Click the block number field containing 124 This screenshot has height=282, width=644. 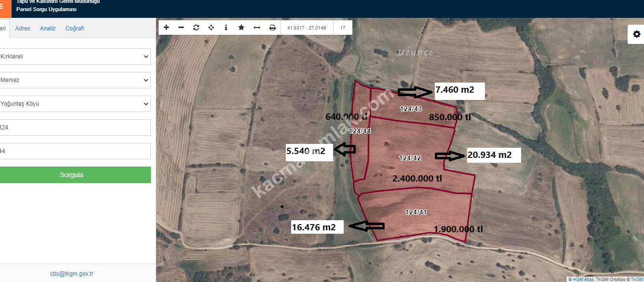[x=75, y=127]
